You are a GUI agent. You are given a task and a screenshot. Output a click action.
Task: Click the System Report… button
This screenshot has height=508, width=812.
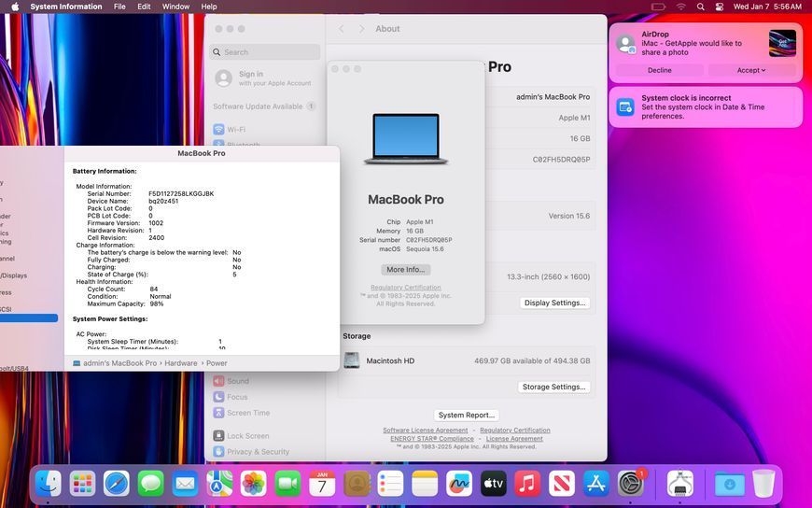(466, 416)
